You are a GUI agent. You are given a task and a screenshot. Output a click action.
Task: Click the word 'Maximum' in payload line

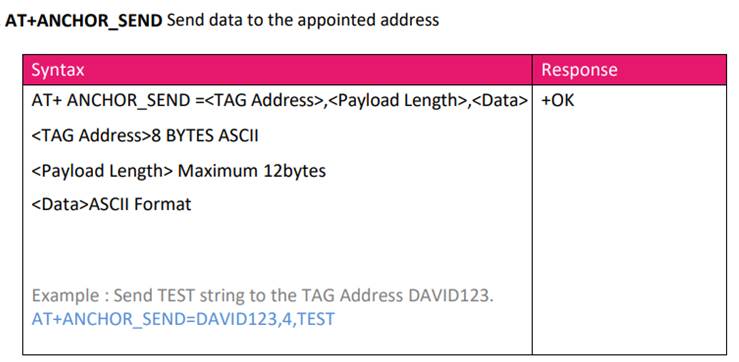[x=217, y=170]
